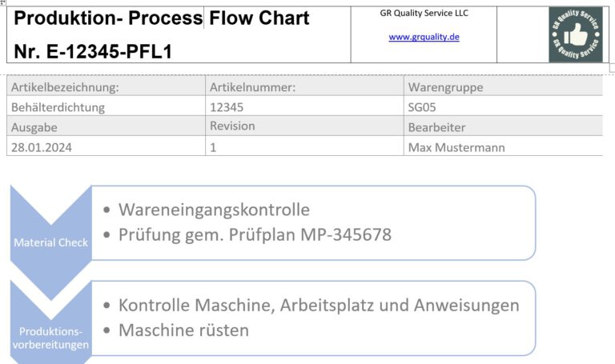Click the Bearbeiter header cell
This screenshot has height=364, width=615.
(x=503, y=126)
